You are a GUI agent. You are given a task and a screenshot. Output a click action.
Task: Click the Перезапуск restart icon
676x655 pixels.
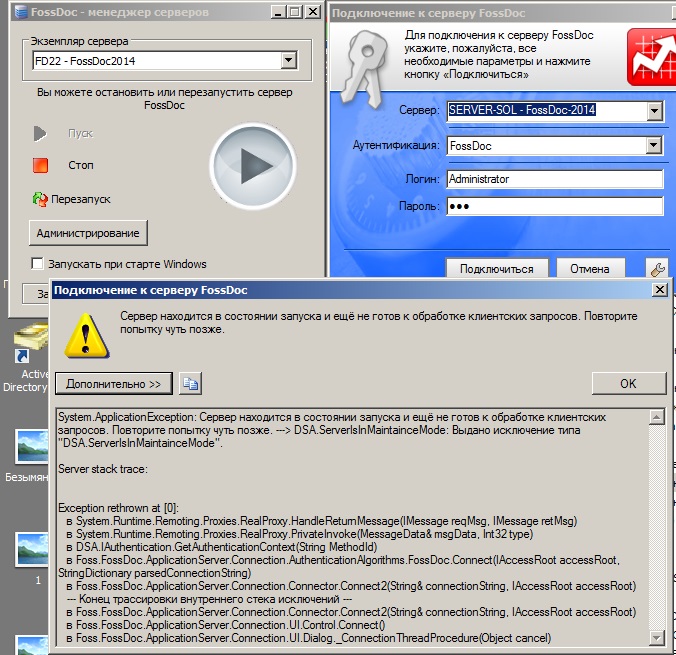pyautogui.click(x=40, y=199)
